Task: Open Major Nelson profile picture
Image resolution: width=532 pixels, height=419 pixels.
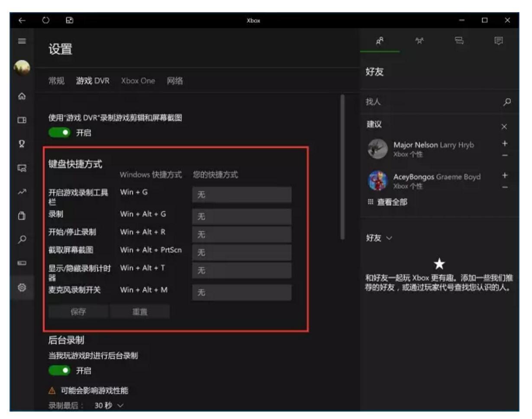Action: point(377,149)
